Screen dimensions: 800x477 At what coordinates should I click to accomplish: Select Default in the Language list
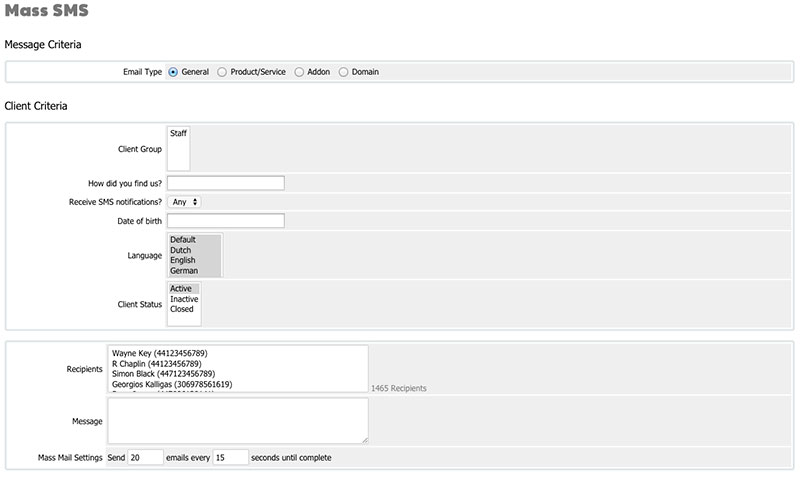point(183,240)
